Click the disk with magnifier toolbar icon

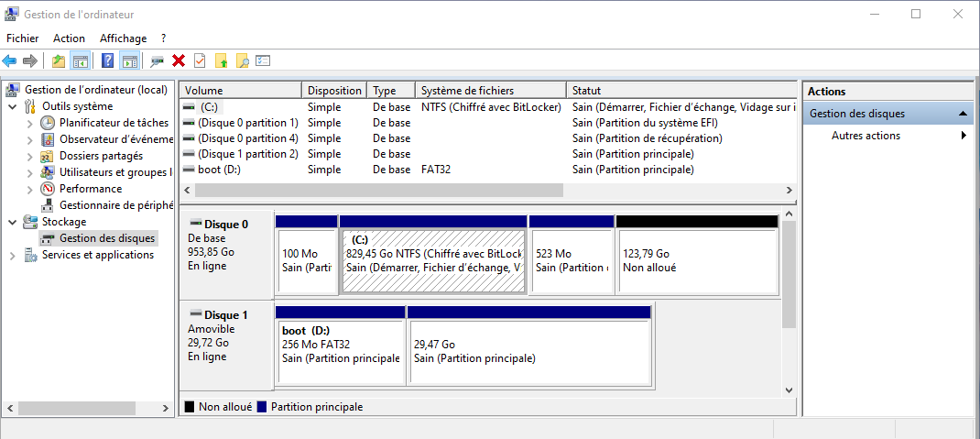(158, 60)
